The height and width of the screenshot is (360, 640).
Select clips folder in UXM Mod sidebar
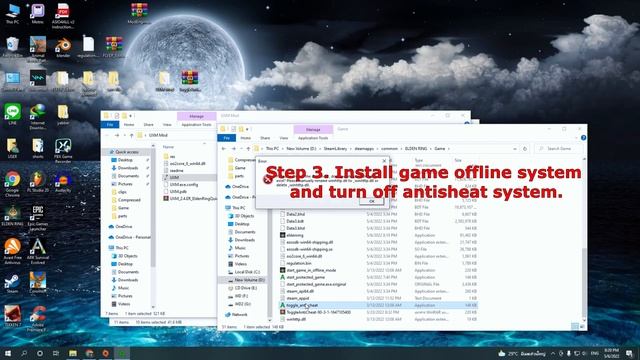tap(119, 192)
